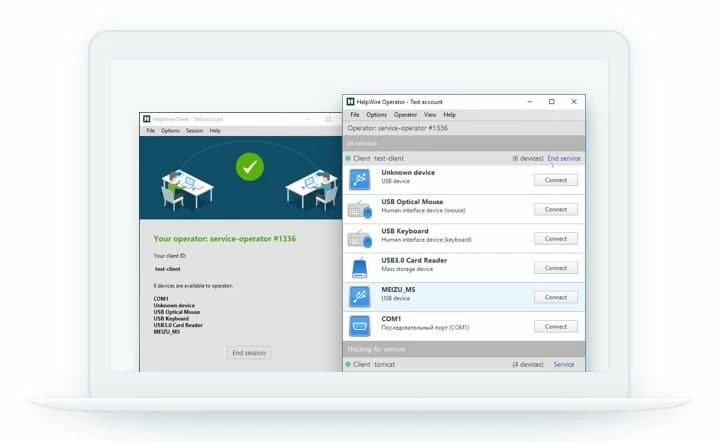Click Service link for tomcat client

click(563, 364)
